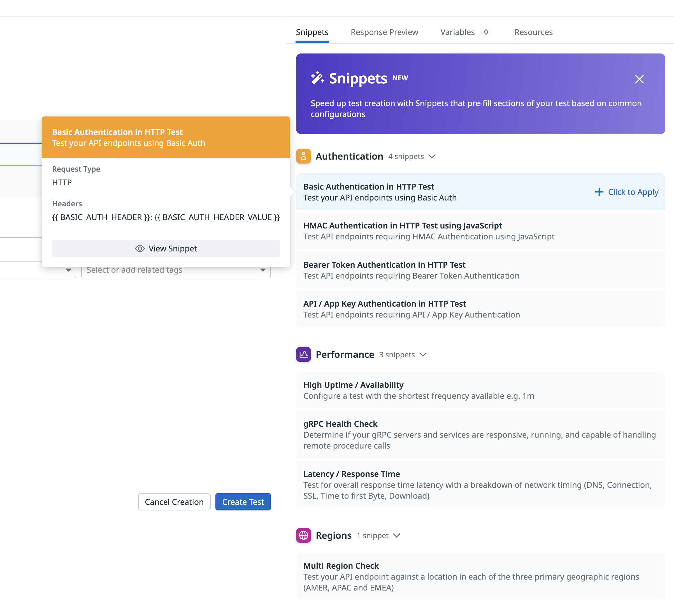Open the Response Preview tab
Screen dimensions: 674x616
(x=384, y=32)
